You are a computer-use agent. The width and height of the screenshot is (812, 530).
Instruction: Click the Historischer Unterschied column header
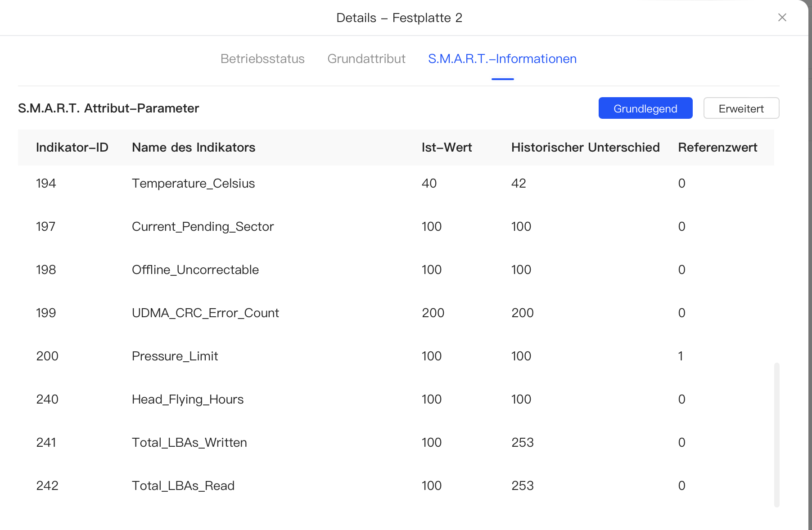[585, 148]
